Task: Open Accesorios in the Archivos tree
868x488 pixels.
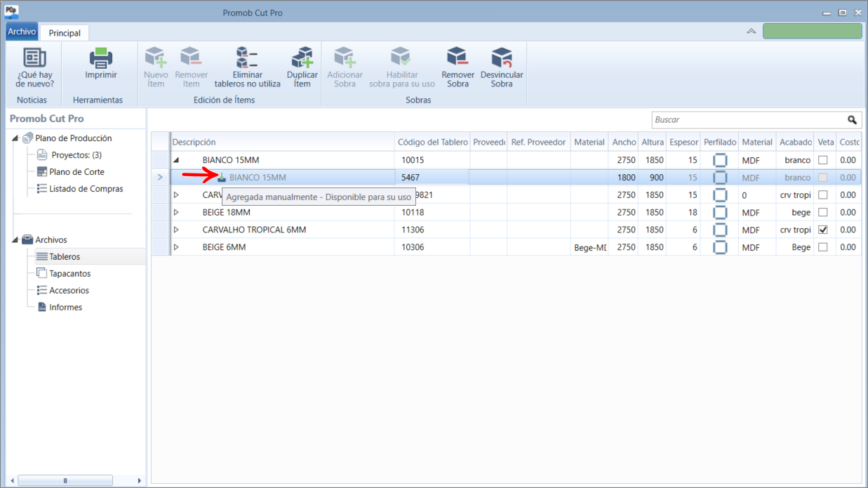Action: (69, 291)
